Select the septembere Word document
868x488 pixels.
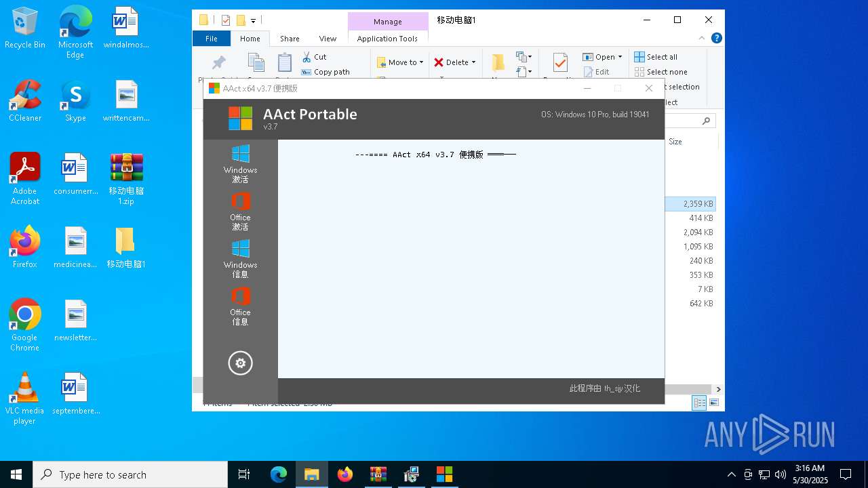tap(75, 394)
